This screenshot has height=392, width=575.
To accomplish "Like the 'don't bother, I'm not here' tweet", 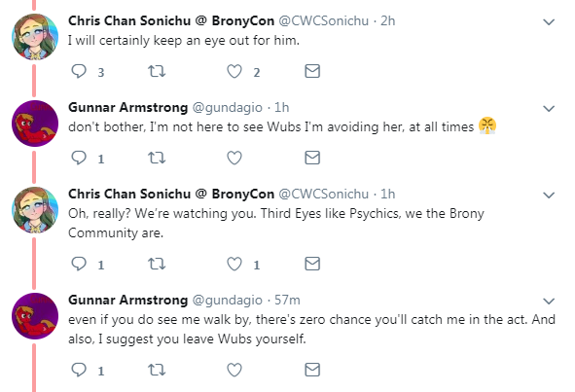I will click(x=234, y=158).
